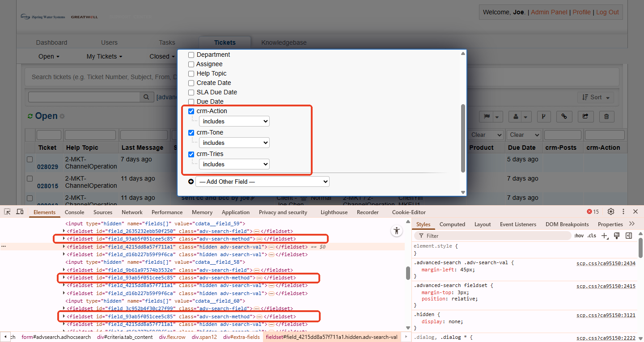The width and height of the screenshot is (644, 342).
Task: Expand the first adv-search-method fieldset node
Action: [64, 239]
